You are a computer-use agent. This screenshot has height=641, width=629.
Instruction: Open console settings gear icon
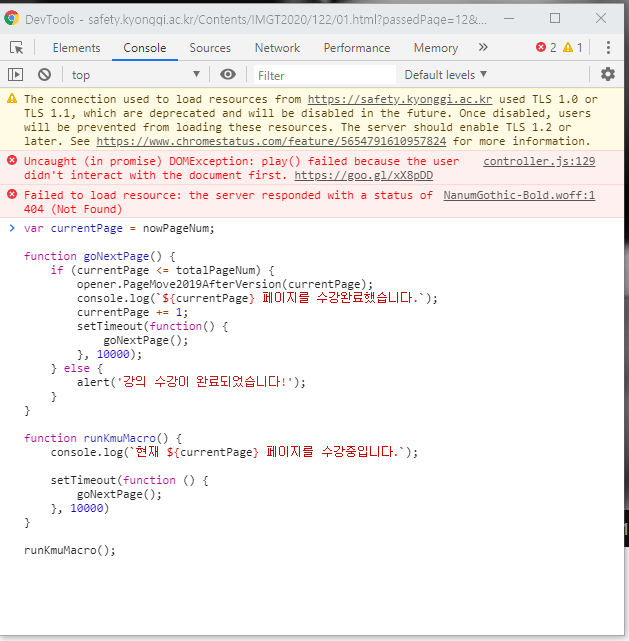tap(608, 74)
